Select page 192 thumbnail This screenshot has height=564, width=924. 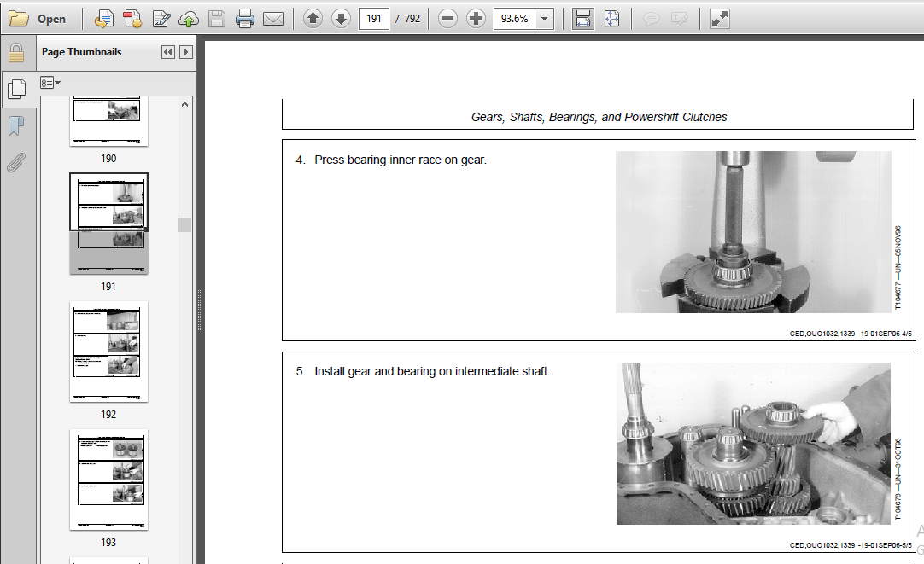click(x=108, y=352)
